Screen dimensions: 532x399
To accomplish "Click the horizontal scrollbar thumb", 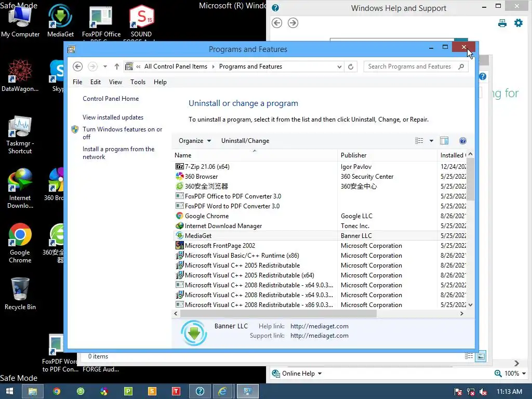I will [278, 314].
